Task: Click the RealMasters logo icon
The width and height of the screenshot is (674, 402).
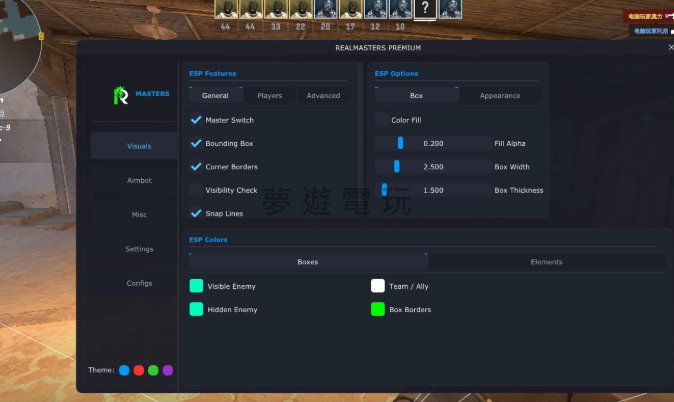Action: point(120,95)
